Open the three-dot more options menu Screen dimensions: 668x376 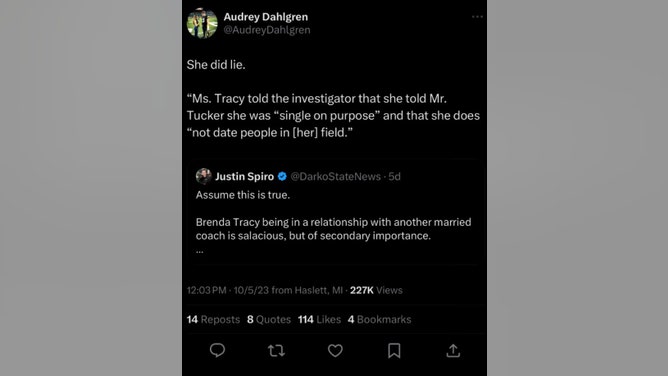(x=477, y=17)
